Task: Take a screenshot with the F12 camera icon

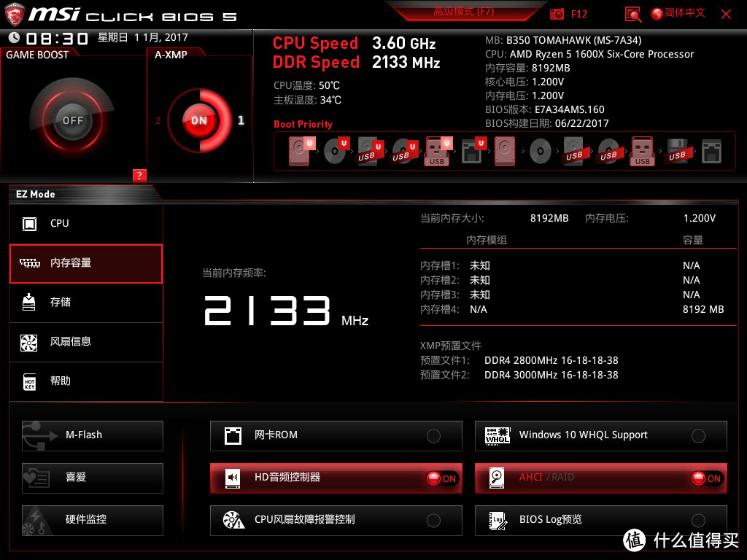Action: (557, 15)
